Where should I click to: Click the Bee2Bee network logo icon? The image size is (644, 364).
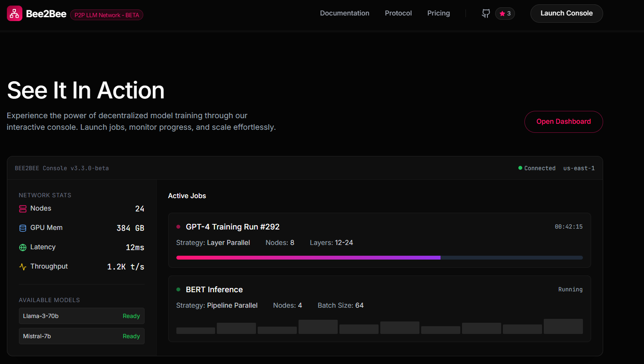coord(14,14)
